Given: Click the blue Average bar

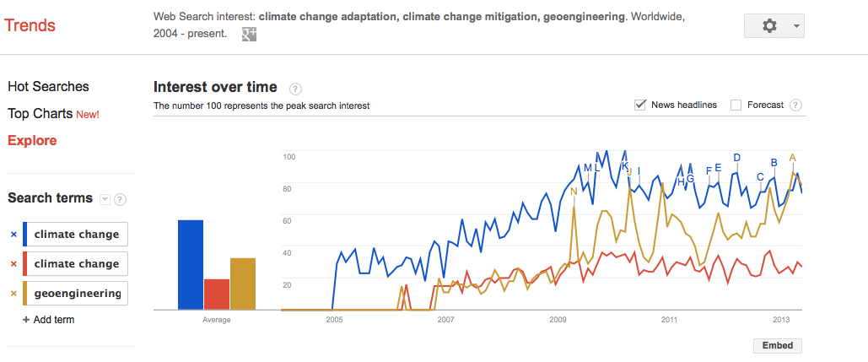Looking at the screenshot, I should pyautogui.click(x=191, y=264).
